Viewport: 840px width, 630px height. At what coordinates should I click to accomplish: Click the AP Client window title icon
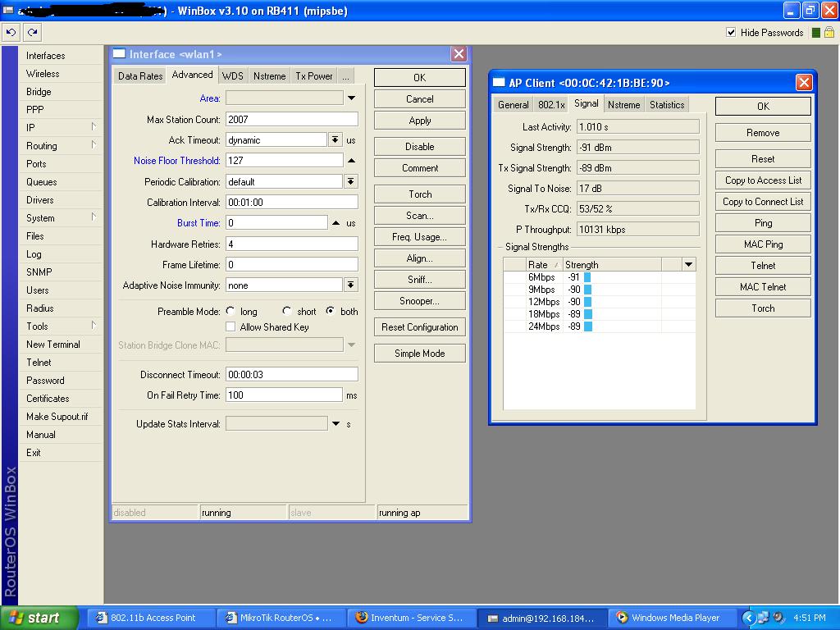pyautogui.click(x=499, y=83)
